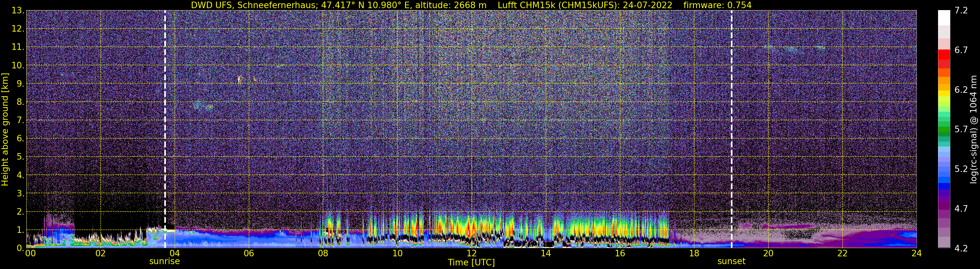Click the time axis tick '18'
Image resolution: width=980 pixels, height=269 pixels.
point(694,253)
